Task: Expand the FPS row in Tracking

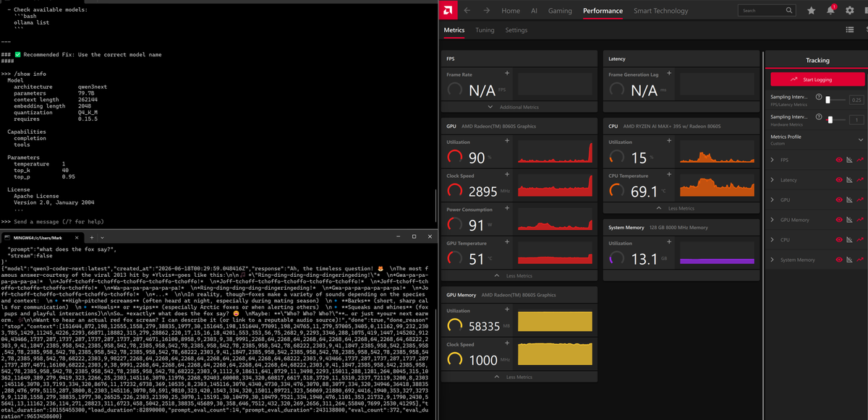Action: 773,160
